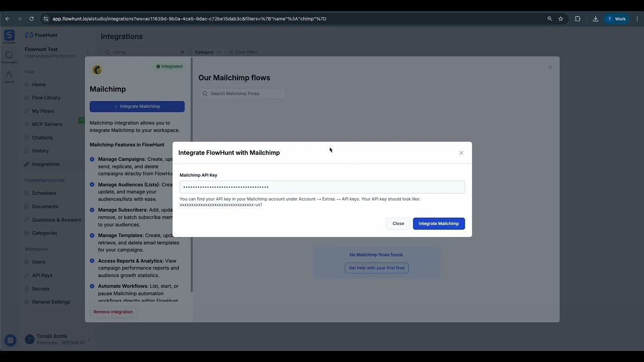The height and width of the screenshot is (362, 644).
Task: Click Clear filters
Action: coord(244,52)
